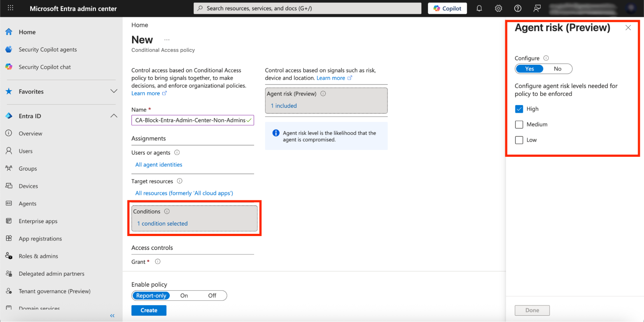Image resolution: width=644 pixels, height=322 pixels.
Task: Expand the Favorites section chevron
Action: (x=114, y=91)
